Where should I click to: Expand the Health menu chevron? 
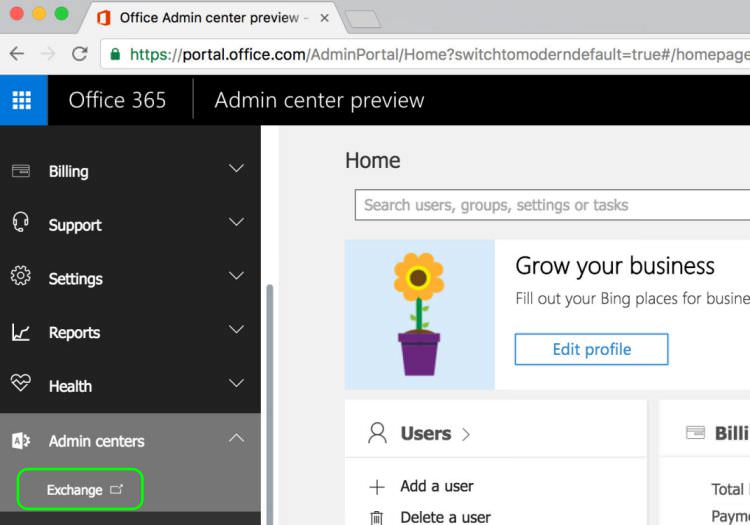236,383
